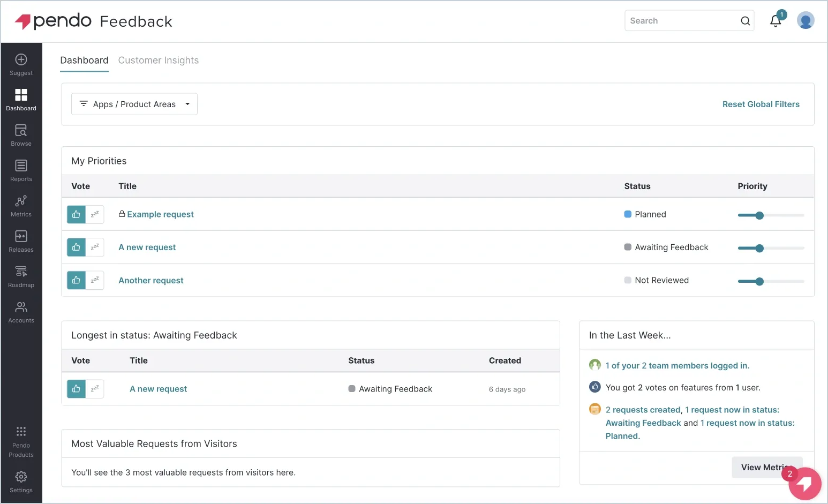Click the notification bell icon
Viewport: 828px width, 504px height.
click(776, 20)
